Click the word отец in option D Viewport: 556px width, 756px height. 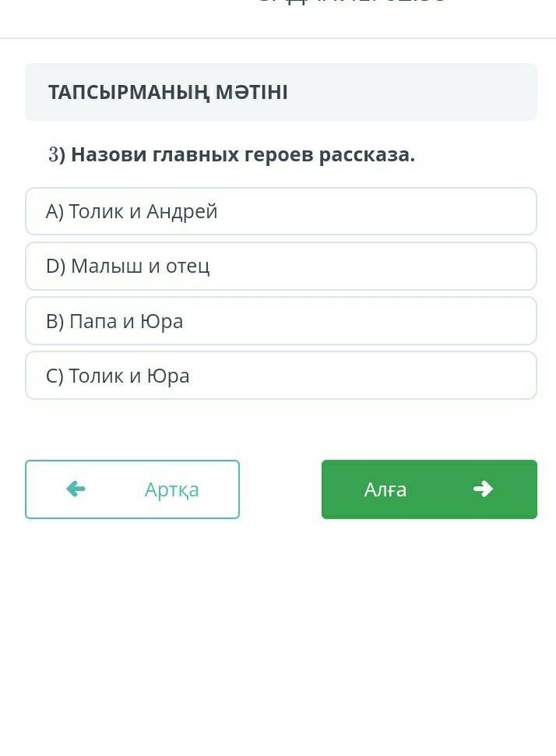pyautogui.click(x=188, y=266)
